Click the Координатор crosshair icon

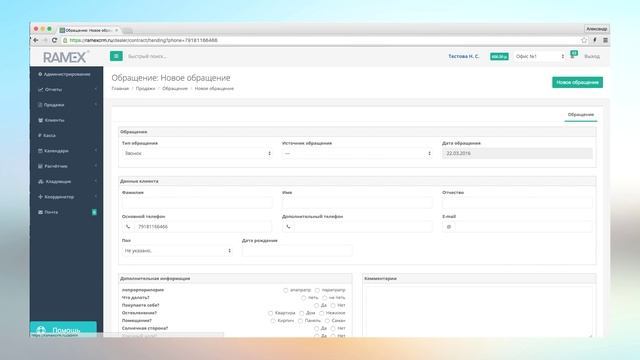(x=40, y=197)
